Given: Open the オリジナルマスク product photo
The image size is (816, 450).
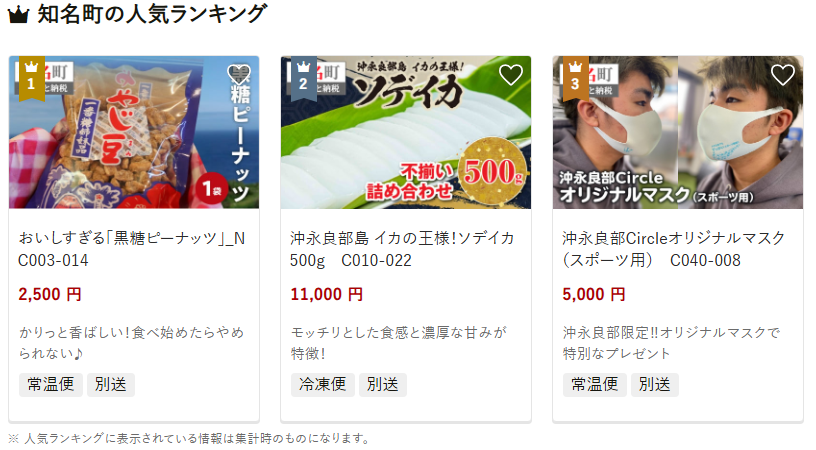Looking at the screenshot, I should point(678,132).
